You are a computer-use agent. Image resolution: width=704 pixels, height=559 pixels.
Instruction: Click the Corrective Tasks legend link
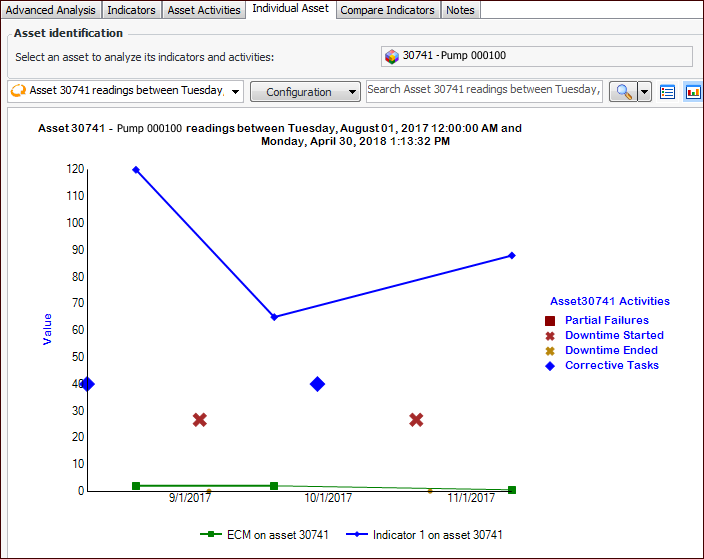click(612, 365)
